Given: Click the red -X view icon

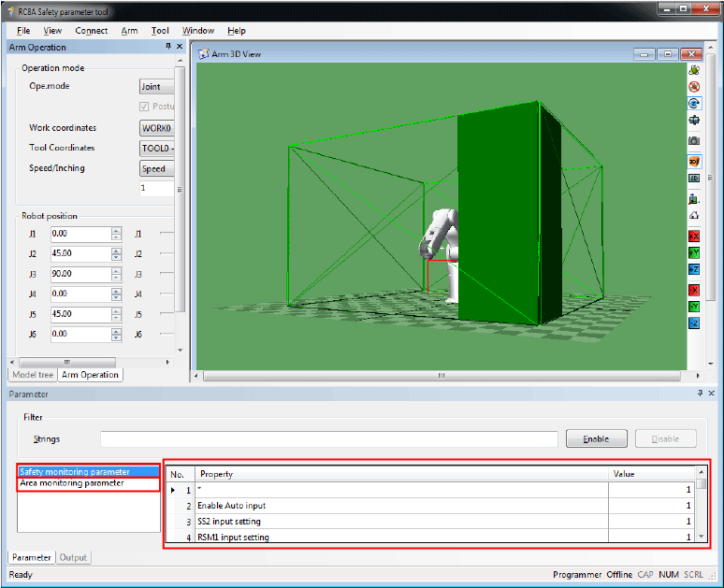Looking at the screenshot, I should tap(694, 289).
